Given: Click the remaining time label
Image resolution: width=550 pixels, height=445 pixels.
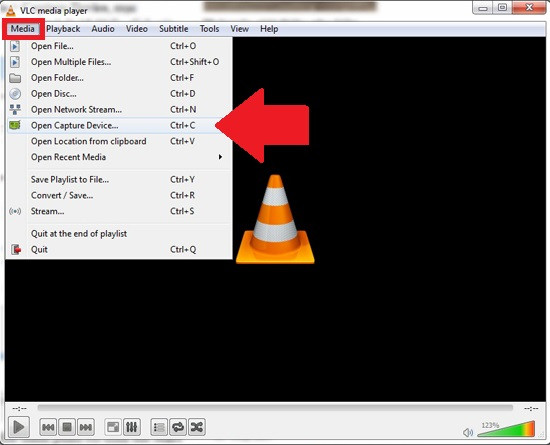Looking at the screenshot, I should (x=531, y=409).
